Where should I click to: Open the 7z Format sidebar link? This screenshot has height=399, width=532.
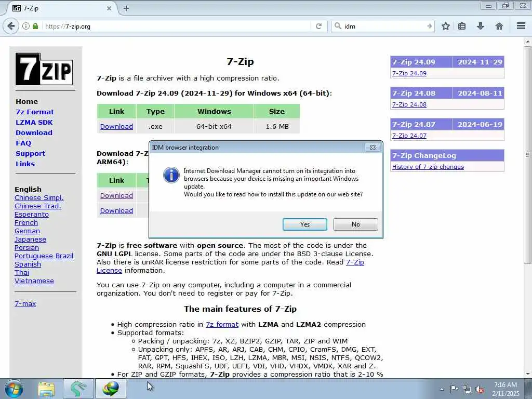click(x=35, y=112)
